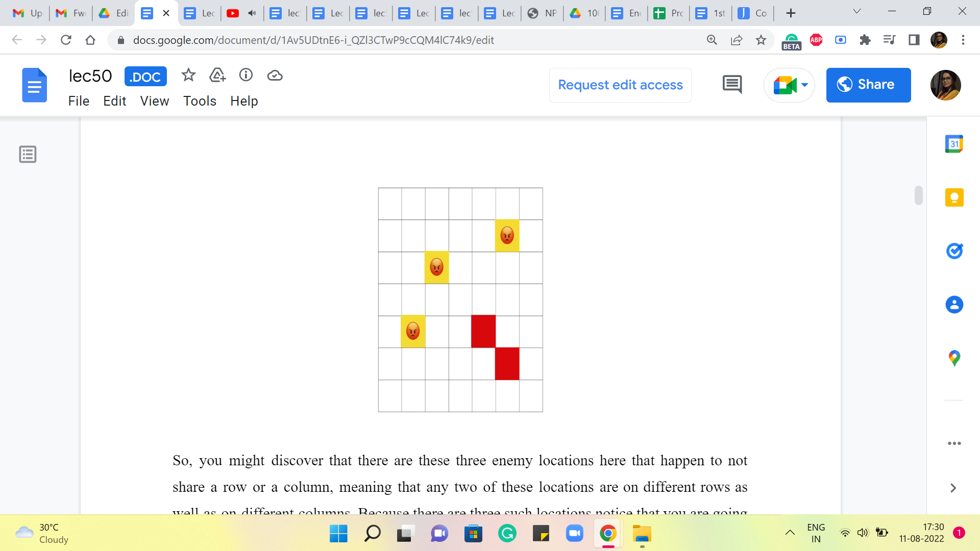Open the File menu
The height and width of the screenshot is (551, 980).
point(79,101)
